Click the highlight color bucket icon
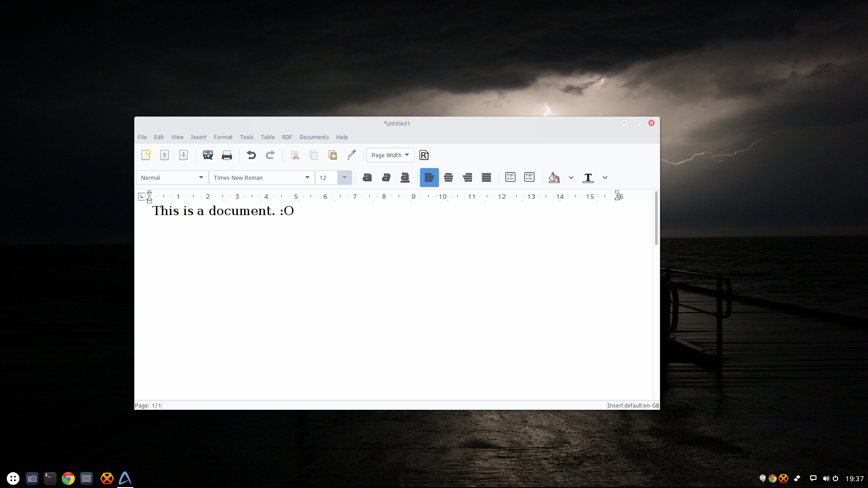This screenshot has width=868, height=488. [554, 178]
